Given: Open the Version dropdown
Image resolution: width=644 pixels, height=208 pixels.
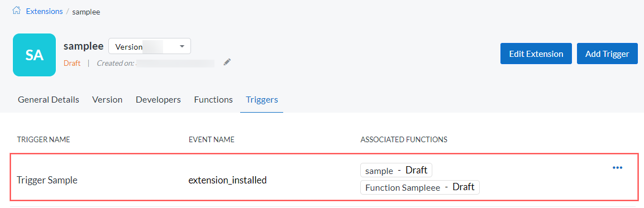Looking at the screenshot, I should click(150, 46).
